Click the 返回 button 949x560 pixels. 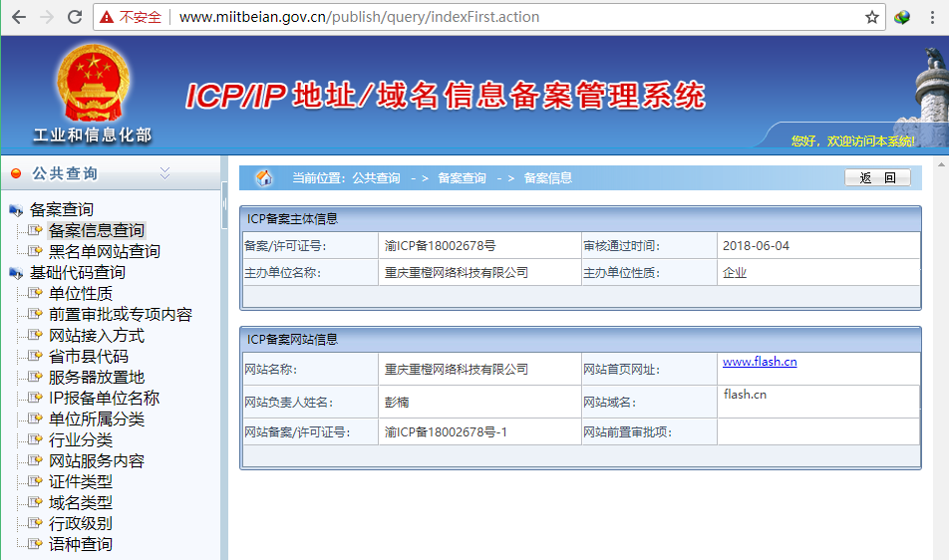877,177
